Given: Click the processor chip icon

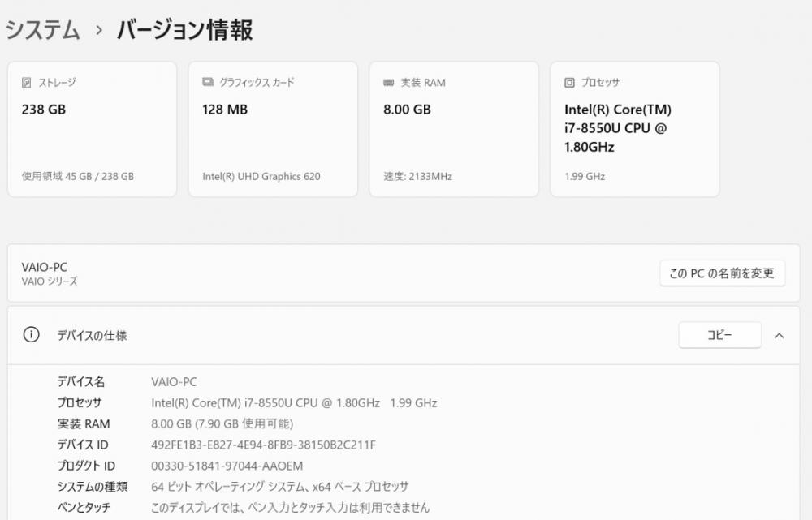Looking at the screenshot, I should pyautogui.click(x=570, y=83).
